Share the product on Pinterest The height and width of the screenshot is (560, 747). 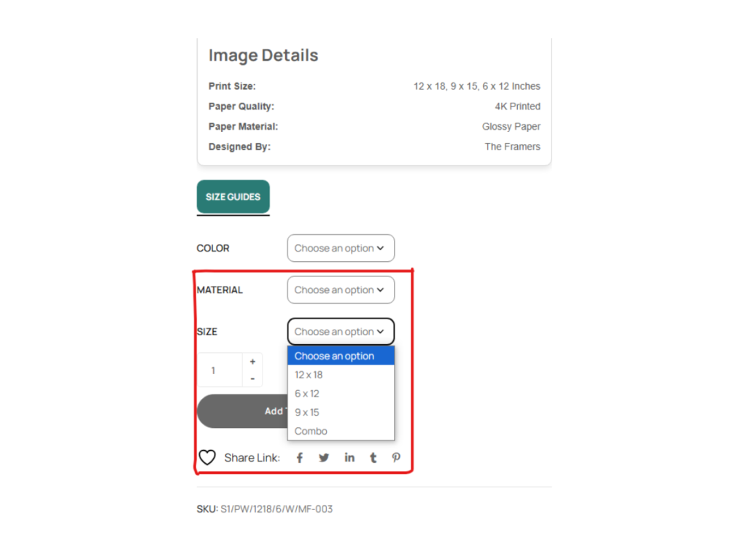[x=396, y=458]
